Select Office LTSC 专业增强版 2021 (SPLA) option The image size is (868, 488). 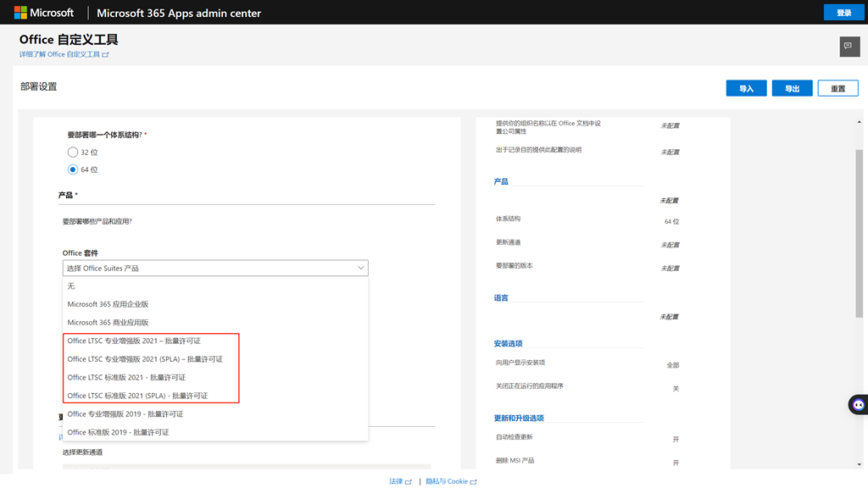(215, 359)
